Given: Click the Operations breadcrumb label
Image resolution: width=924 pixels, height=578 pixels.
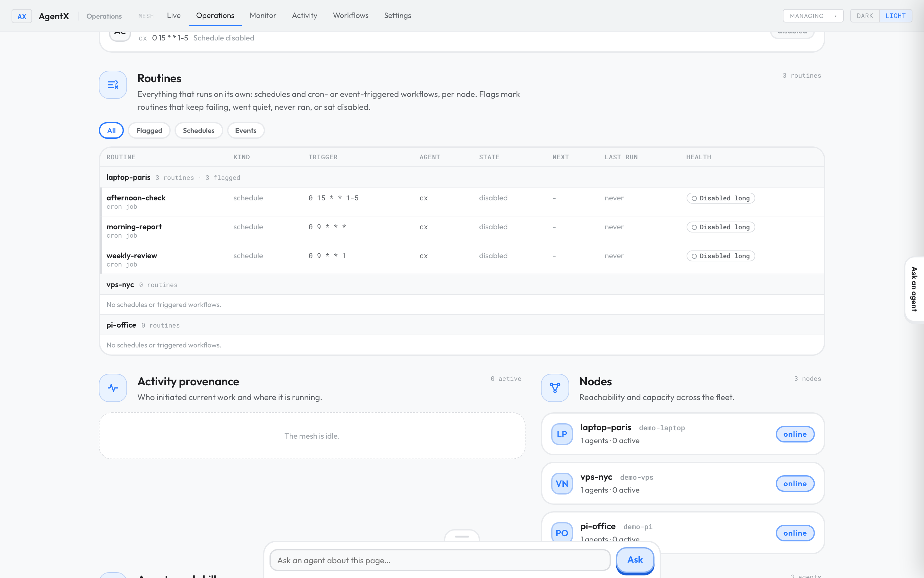Looking at the screenshot, I should (x=104, y=16).
